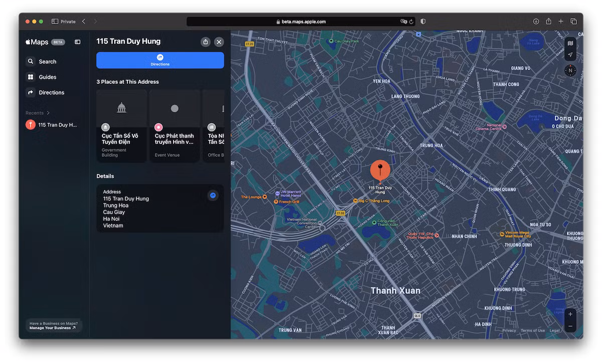The image size is (602, 364).
Task: Show Safari tab overview
Action: 573,22
